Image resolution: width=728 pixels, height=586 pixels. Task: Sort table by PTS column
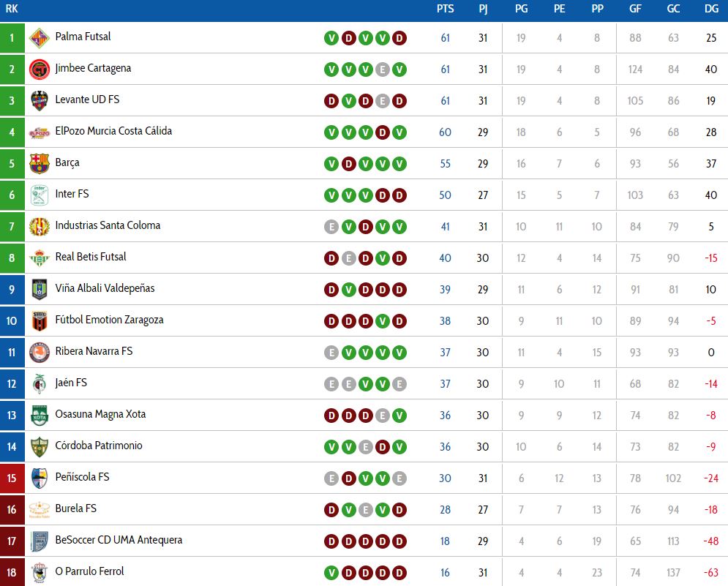click(446, 9)
